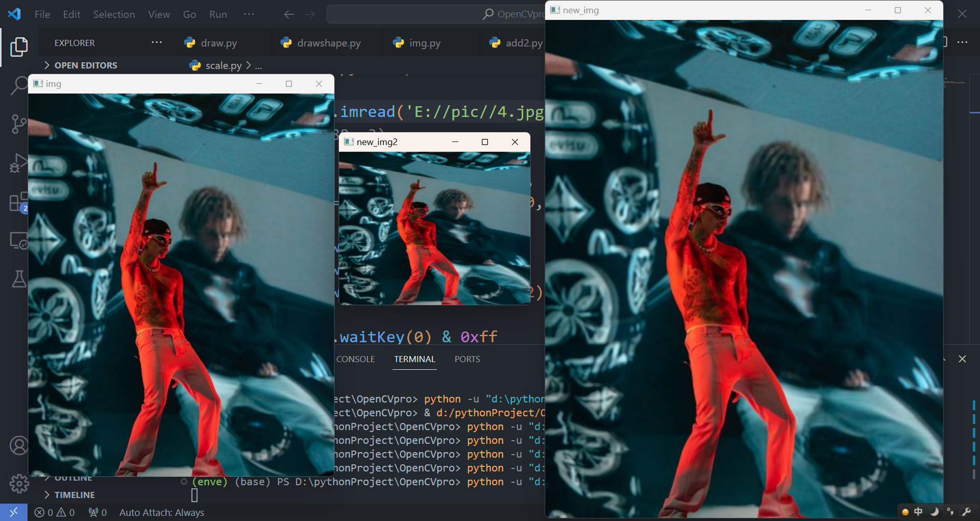
Task: Click the moon icon in input method bar
Action: point(934,511)
